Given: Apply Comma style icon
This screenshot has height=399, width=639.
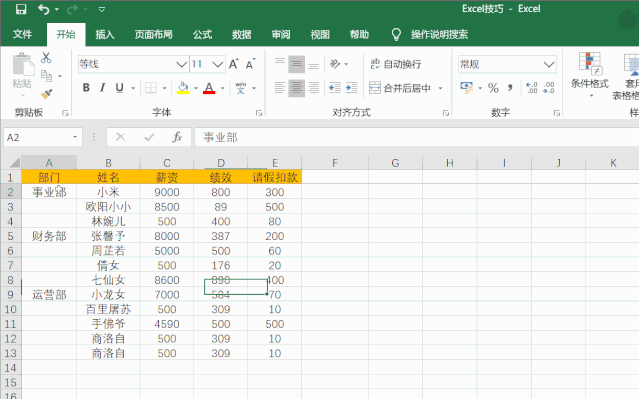Looking at the screenshot, I should 510,88.
